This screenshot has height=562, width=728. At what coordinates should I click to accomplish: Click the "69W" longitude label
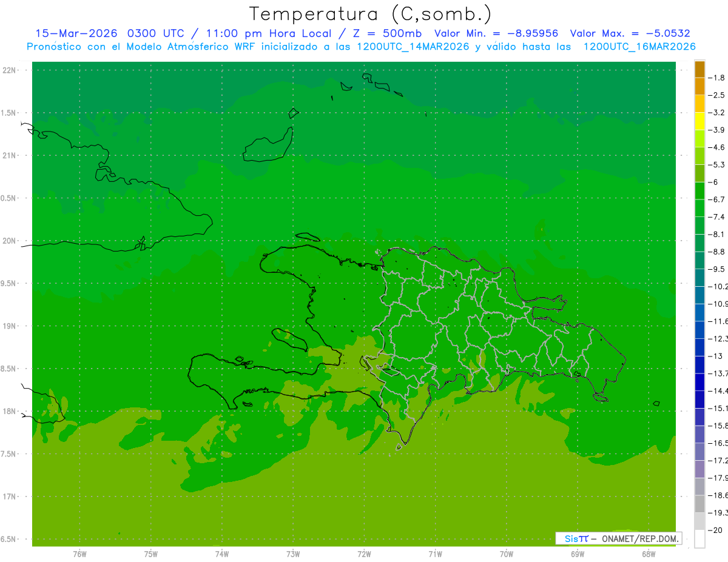(578, 554)
